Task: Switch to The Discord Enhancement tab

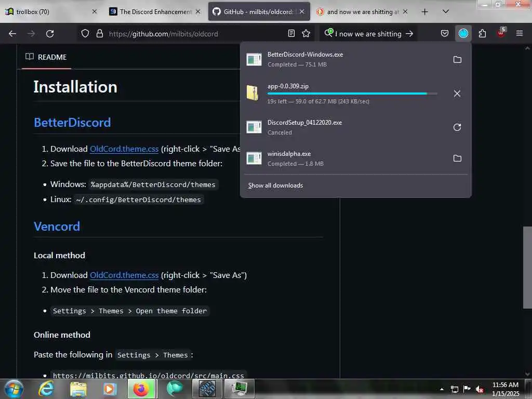Action: point(155,11)
